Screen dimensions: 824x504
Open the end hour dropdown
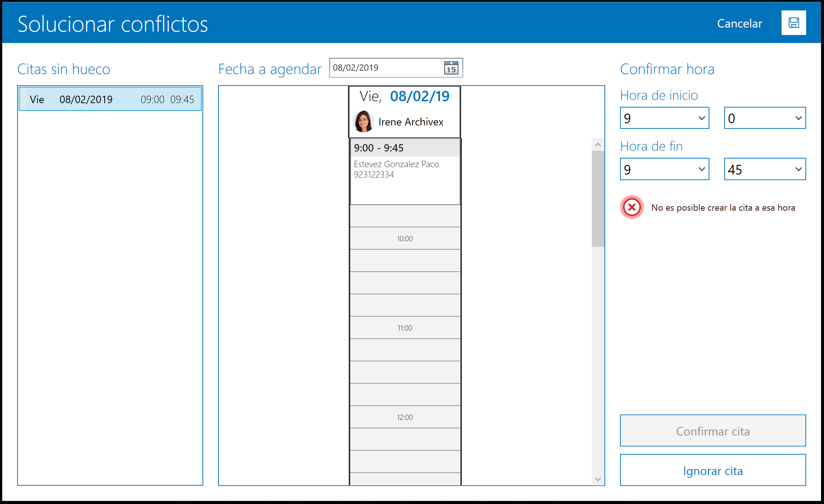tap(664, 169)
